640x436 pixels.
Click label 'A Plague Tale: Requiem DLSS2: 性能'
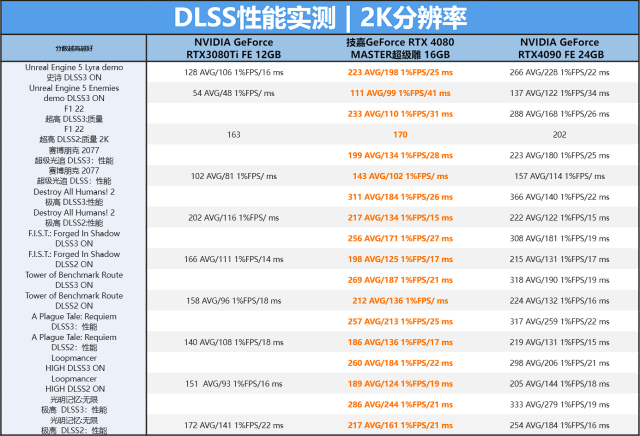point(74,342)
